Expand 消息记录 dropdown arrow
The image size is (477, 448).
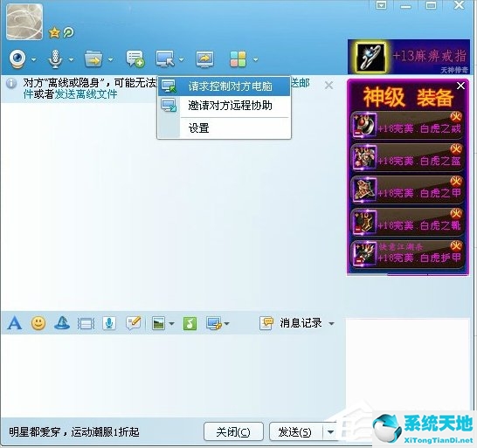pos(331,324)
